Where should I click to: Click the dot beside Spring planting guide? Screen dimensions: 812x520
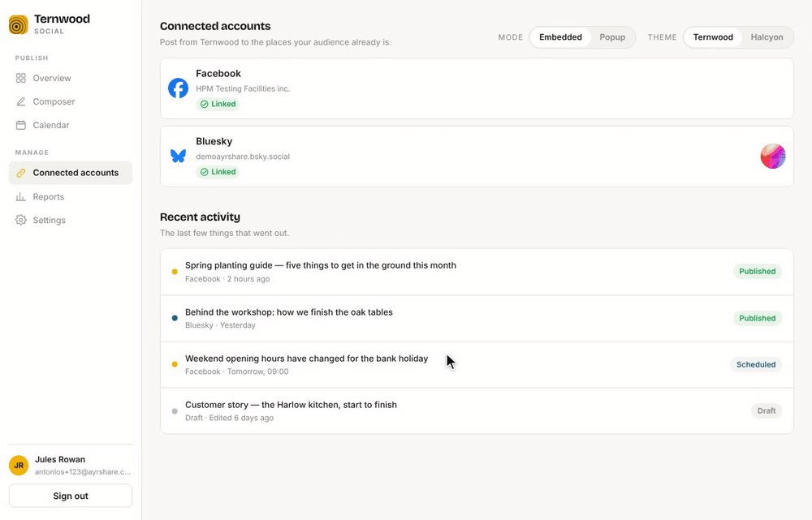pyautogui.click(x=175, y=272)
